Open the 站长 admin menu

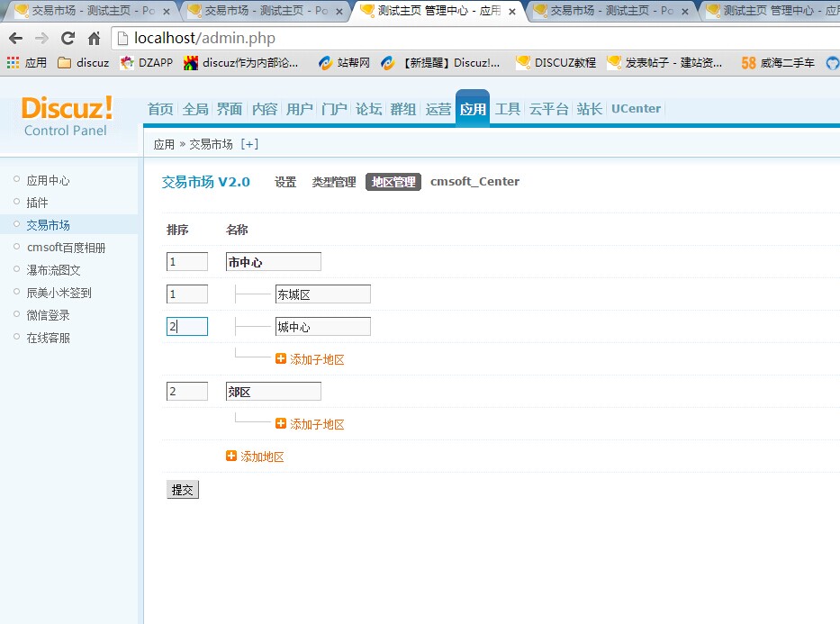tap(590, 109)
